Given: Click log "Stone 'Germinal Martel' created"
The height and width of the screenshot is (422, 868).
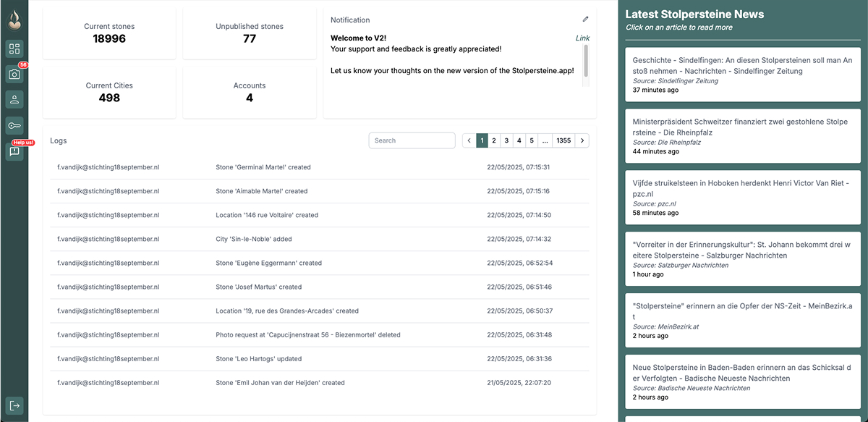Looking at the screenshot, I should [263, 167].
